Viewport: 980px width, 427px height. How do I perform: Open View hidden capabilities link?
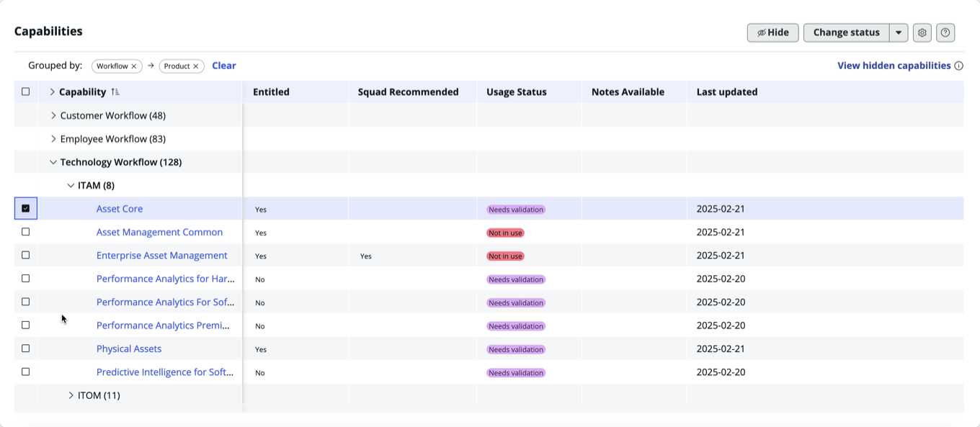point(894,66)
